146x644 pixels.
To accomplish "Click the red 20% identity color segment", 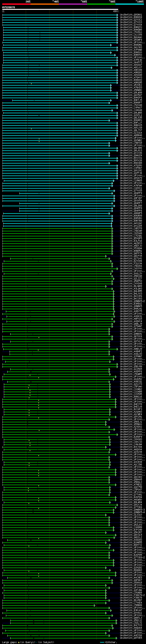I will tap(16, 4).
